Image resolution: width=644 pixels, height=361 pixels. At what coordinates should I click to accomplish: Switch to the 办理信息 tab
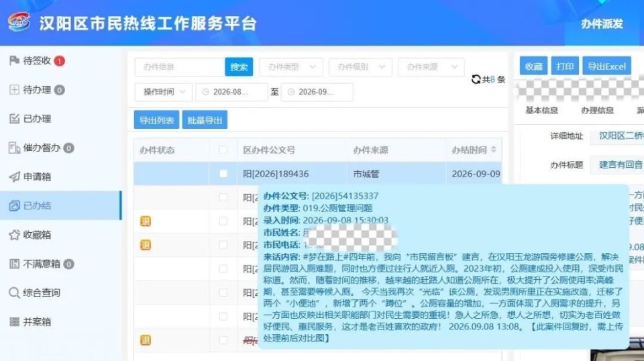tap(597, 110)
